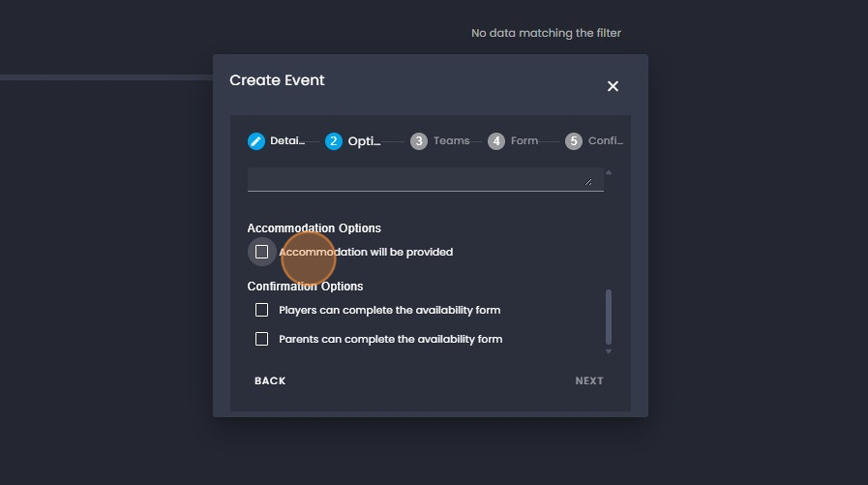Jump to the Teams step label
868x485 pixels.
click(x=451, y=141)
